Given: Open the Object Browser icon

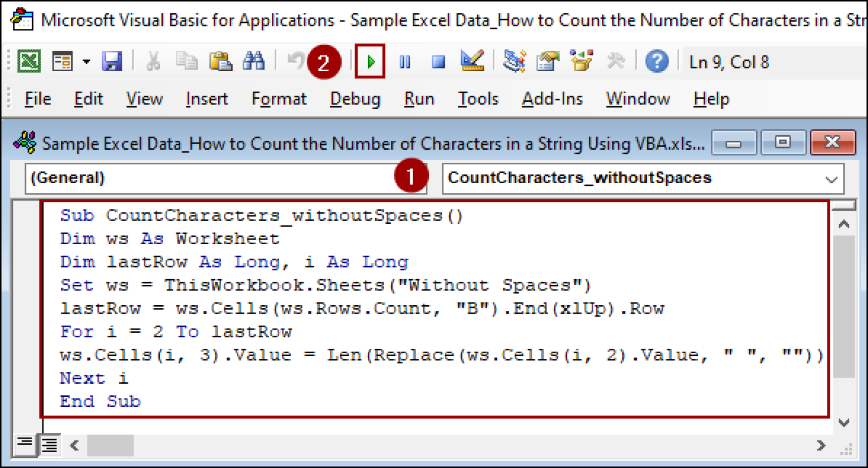Looking at the screenshot, I should click(x=581, y=61).
